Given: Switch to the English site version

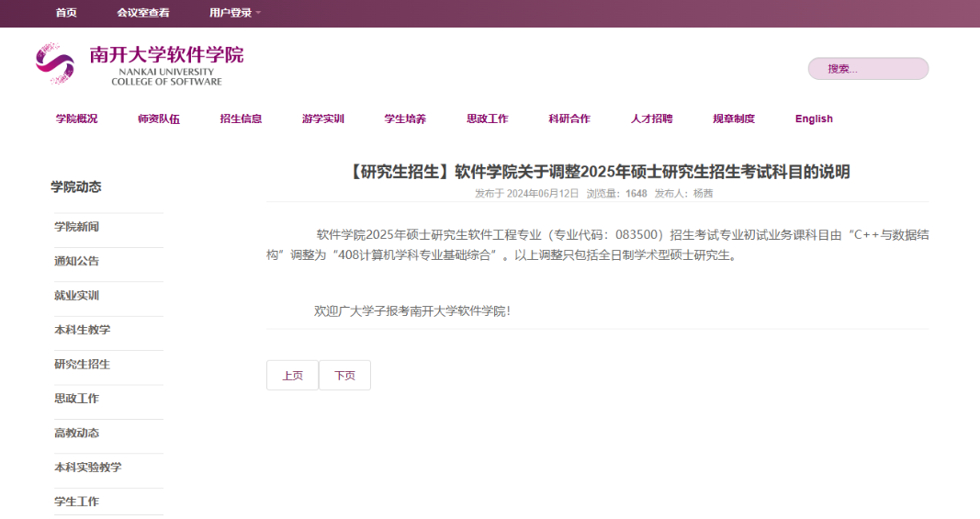Looking at the screenshot, I should click(814, 118).
